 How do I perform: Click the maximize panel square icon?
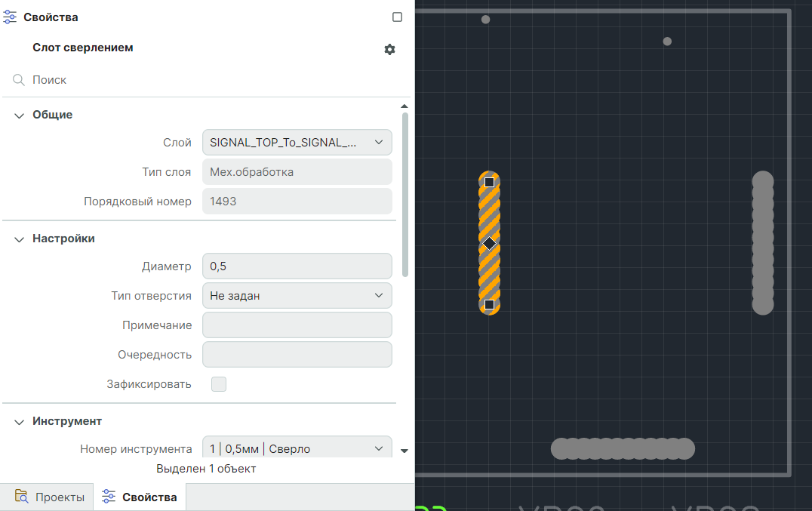pyautogui.click(x=398, y=17)
